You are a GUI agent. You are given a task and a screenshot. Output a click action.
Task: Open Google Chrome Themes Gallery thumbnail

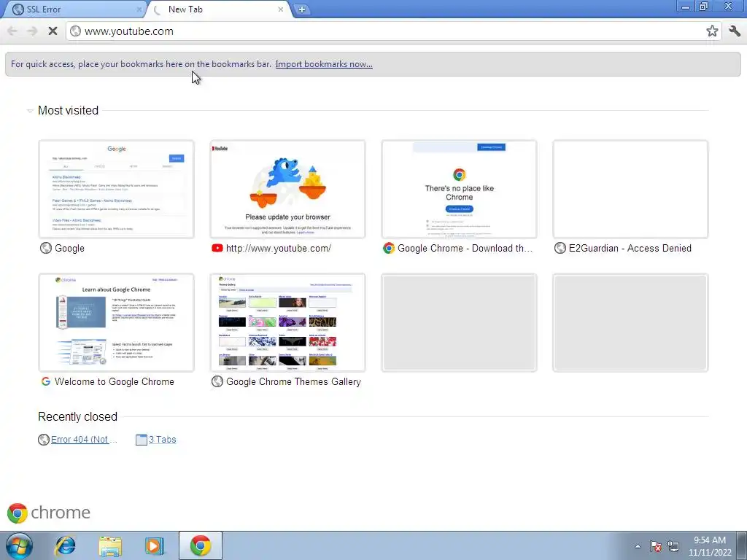(287, 322)
